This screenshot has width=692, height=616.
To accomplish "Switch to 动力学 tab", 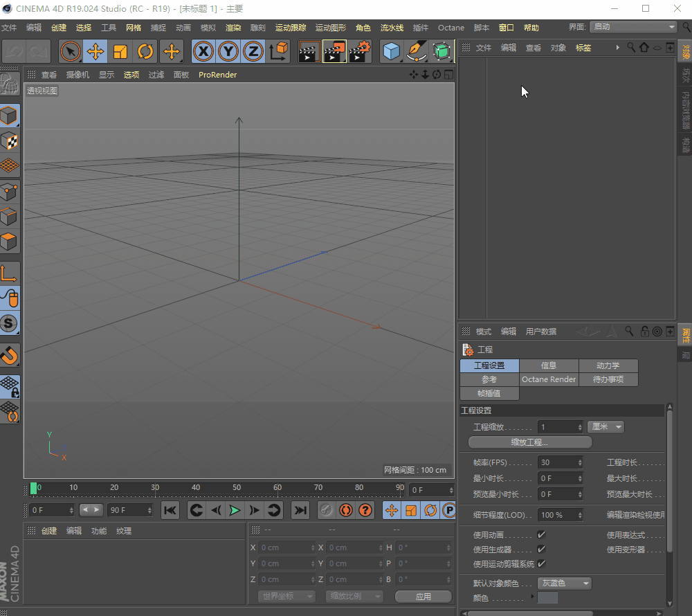I will (x=608, y=366).
